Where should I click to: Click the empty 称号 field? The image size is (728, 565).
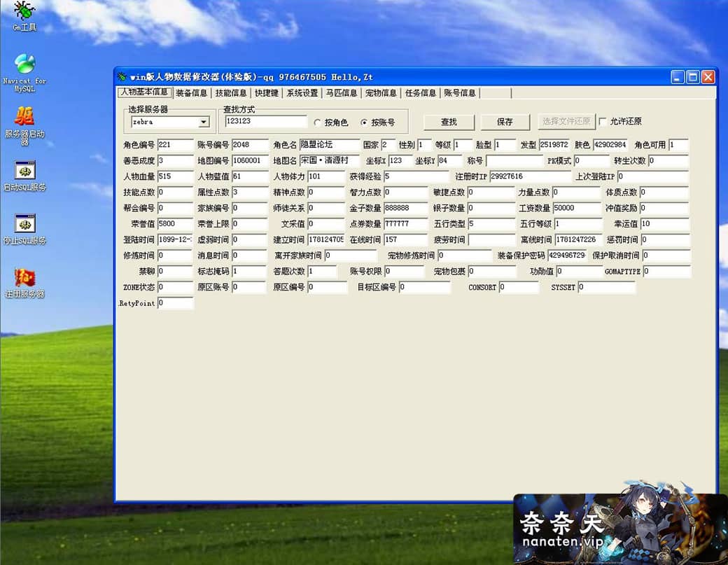[514, 160]
